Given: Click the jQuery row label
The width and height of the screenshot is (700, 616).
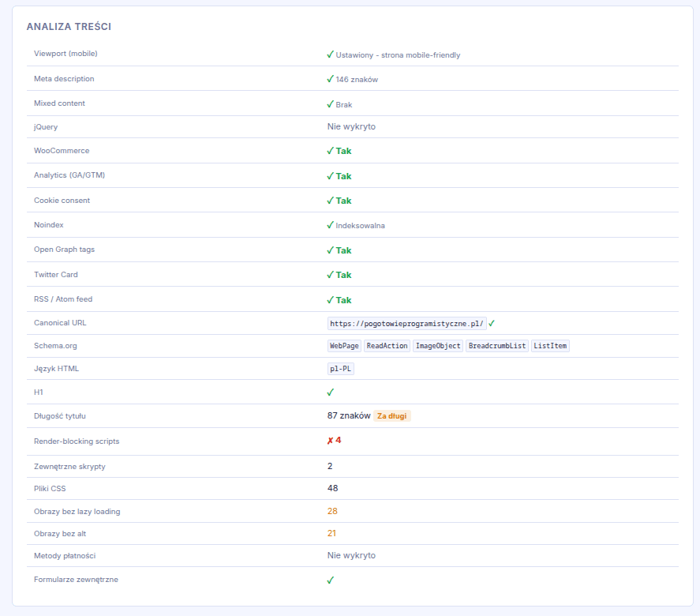Looking at the screenshot, I should (46, 127).
